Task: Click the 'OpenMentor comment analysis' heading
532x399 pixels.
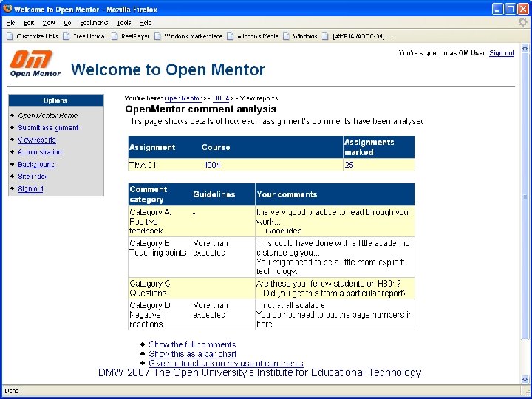Action: click(x=200, y=109)
